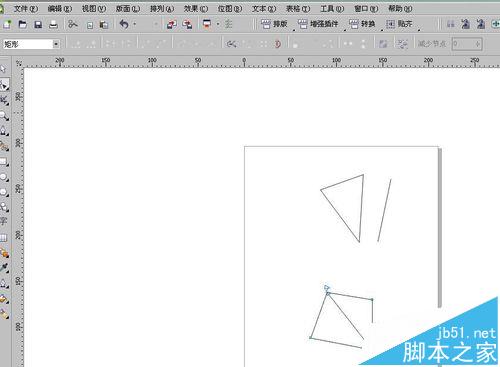Open the application launcher icon
This screenshot has height=367, width=500.
[207, 24]
